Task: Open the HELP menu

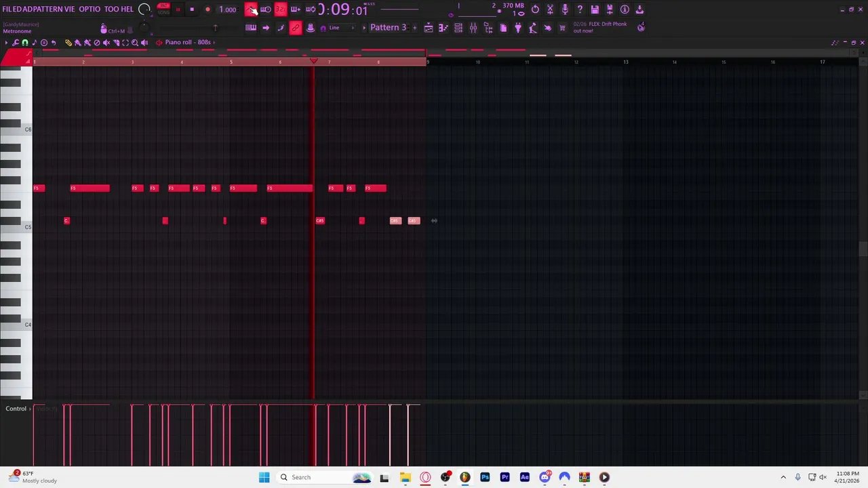Action: pos(127,9)
